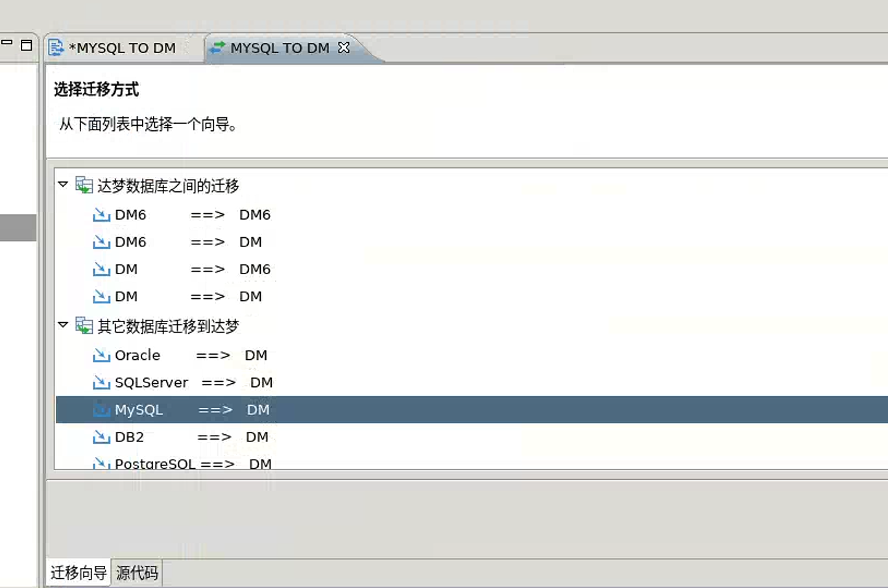
Task: Click the MYSQL TO DM tab transfer icon
Action: point(217,47)
